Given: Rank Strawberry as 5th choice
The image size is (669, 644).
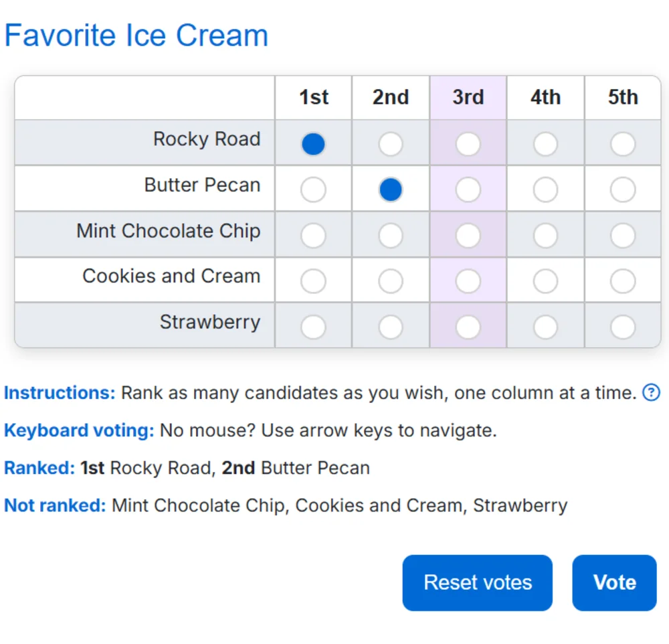Looking at the screenshot, I should tap(623, 326).
